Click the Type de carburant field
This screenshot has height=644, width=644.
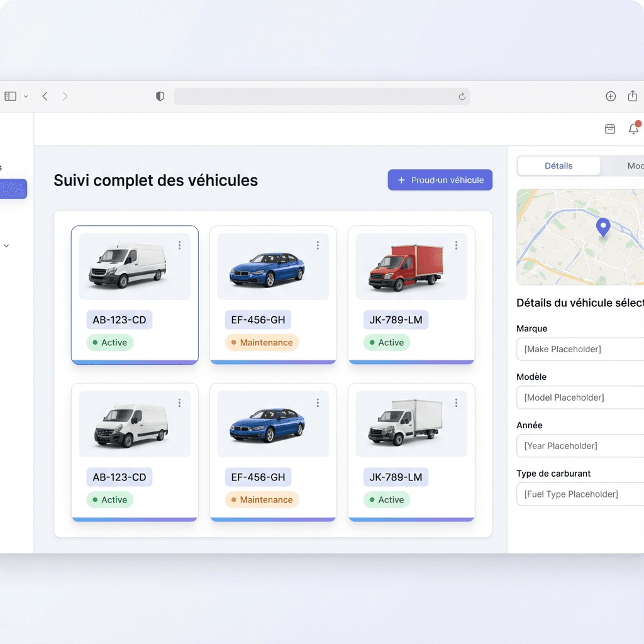580,494
